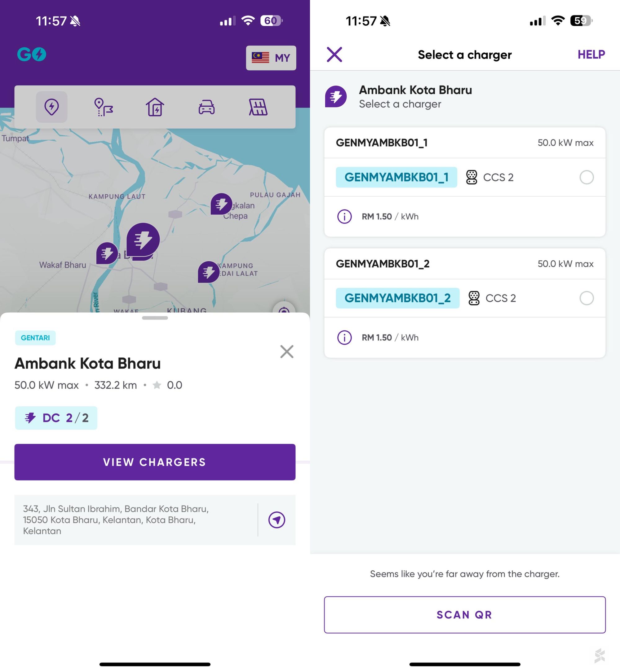The width and height of the screenshot is (620, 672).
Task: Open the route planner flag icon
Action: click(103, 107)
